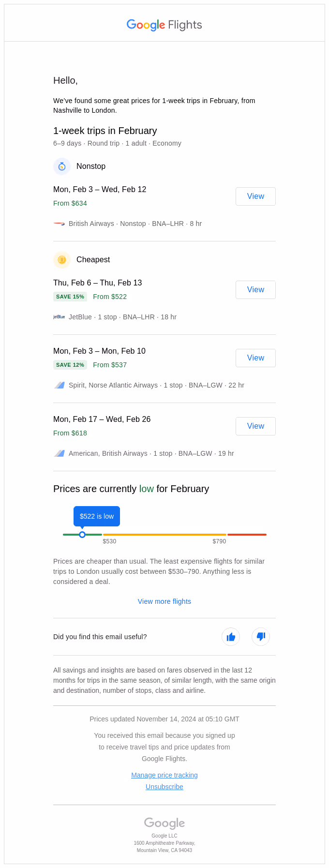Click the gray Google logo in the footer

tap(164, 823)
